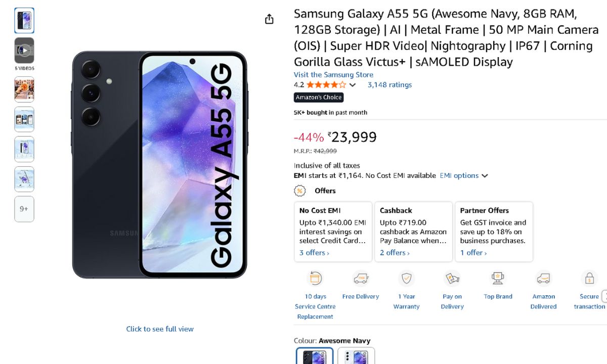Click the 10 days Service Centre Replacement icon
607x364 pixels.
click(315, 279)
